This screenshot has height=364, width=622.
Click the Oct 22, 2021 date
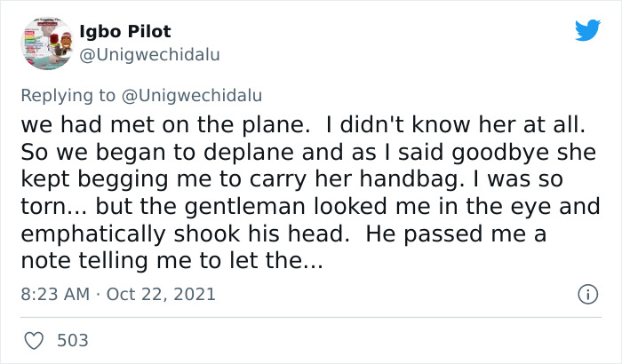point(160,294)
